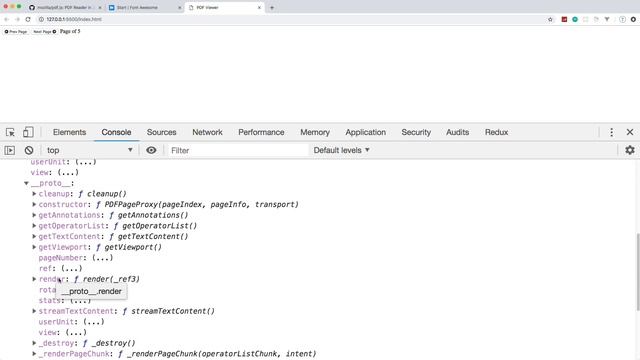Close the mozilla/pdf.js GitHub tab

click(x=100, y=7)
